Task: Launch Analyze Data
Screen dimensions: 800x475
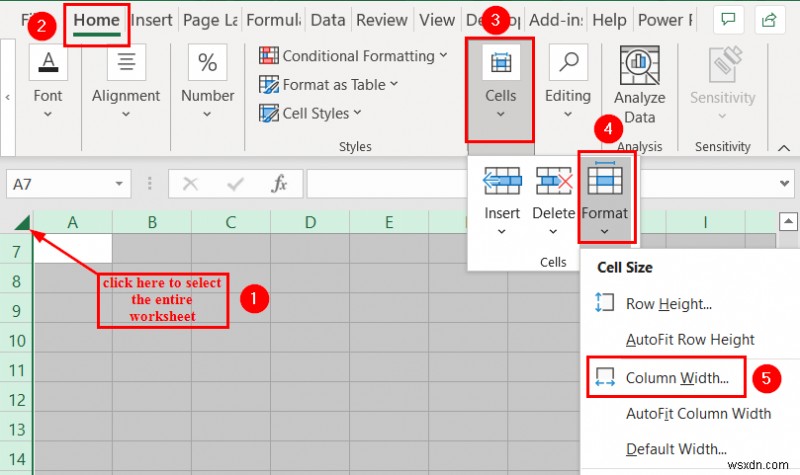Action: 639,86
